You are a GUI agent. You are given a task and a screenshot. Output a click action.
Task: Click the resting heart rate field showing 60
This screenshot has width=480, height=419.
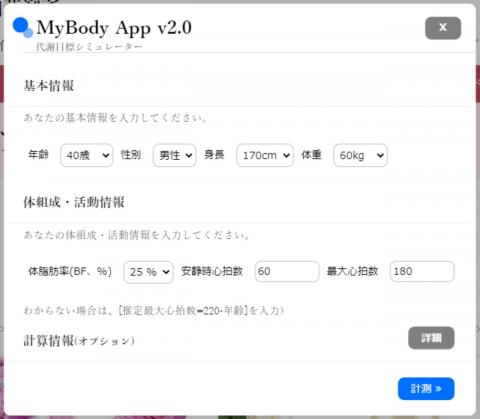[287, 272]
